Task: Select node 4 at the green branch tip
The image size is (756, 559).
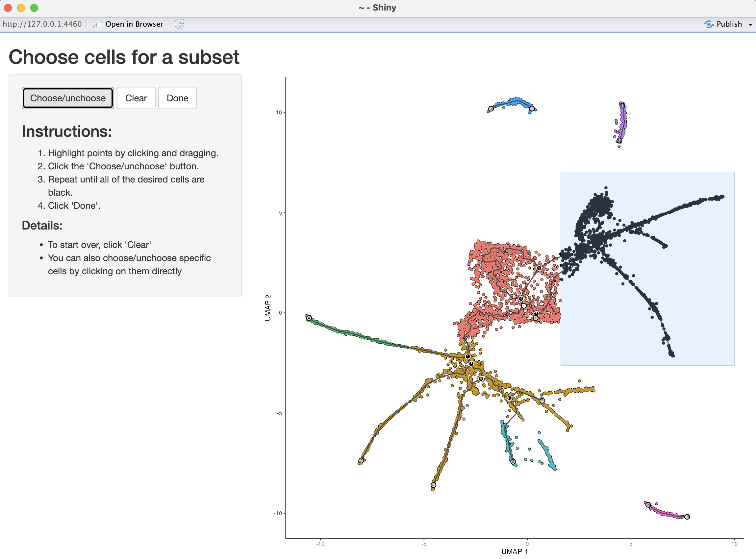Action: click(x=309, y=318)
